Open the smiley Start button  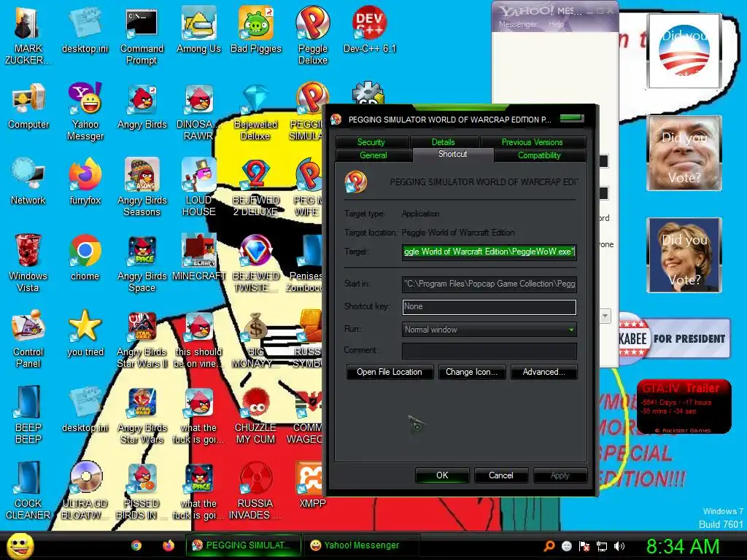coord(20,545)
